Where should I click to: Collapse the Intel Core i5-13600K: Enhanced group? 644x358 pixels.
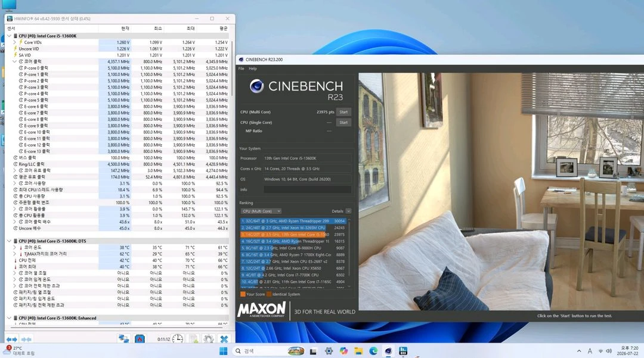pos(9,318)
